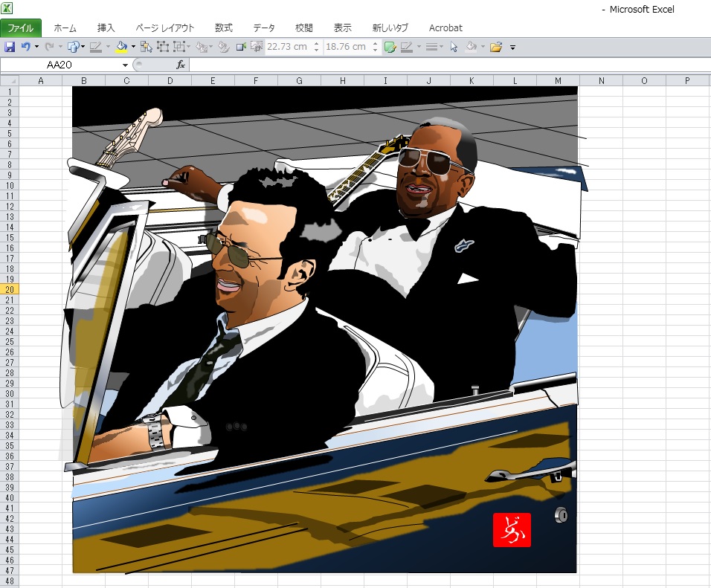
Task: Switch to the 表示 tab
Action: pos(343,28)
